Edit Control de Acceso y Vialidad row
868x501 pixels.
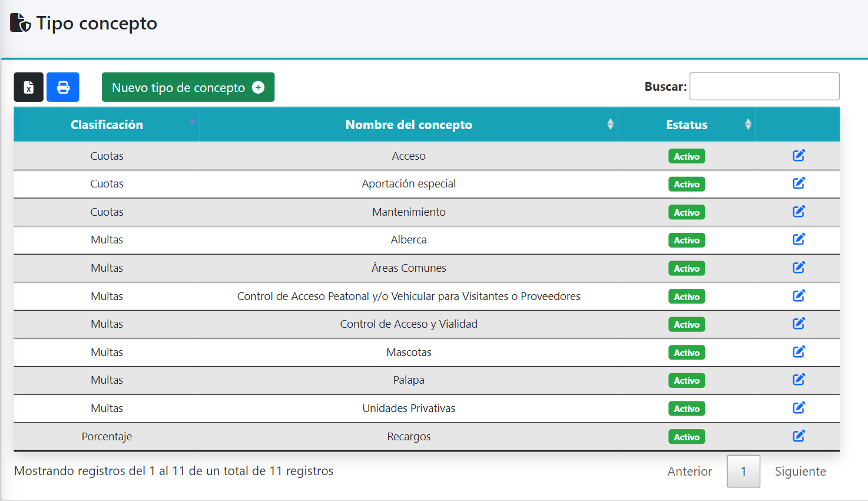799,324
